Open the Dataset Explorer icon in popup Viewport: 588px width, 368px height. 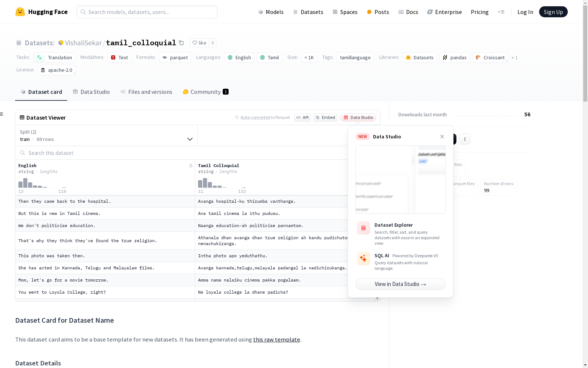[363, 228]
